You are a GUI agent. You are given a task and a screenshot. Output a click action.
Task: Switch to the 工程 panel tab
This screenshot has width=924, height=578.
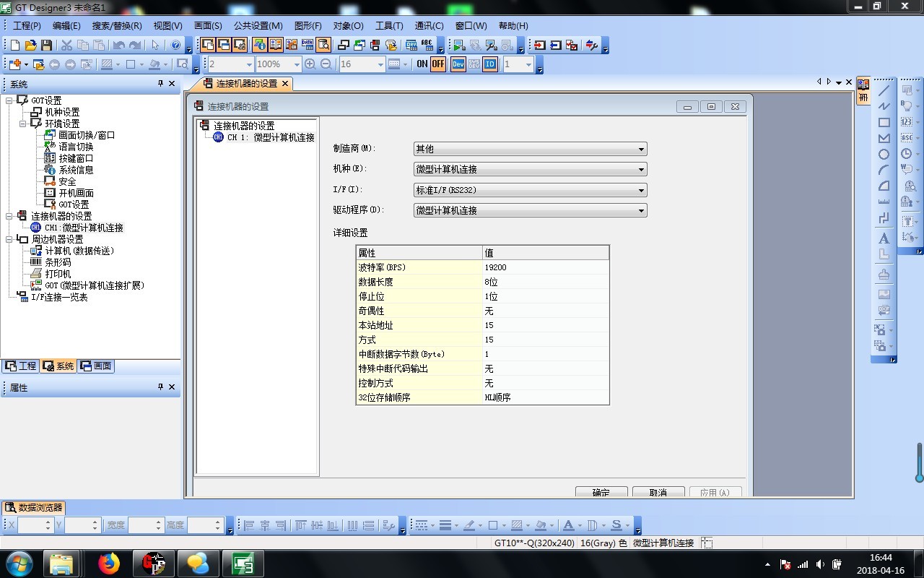pos(20,366)
